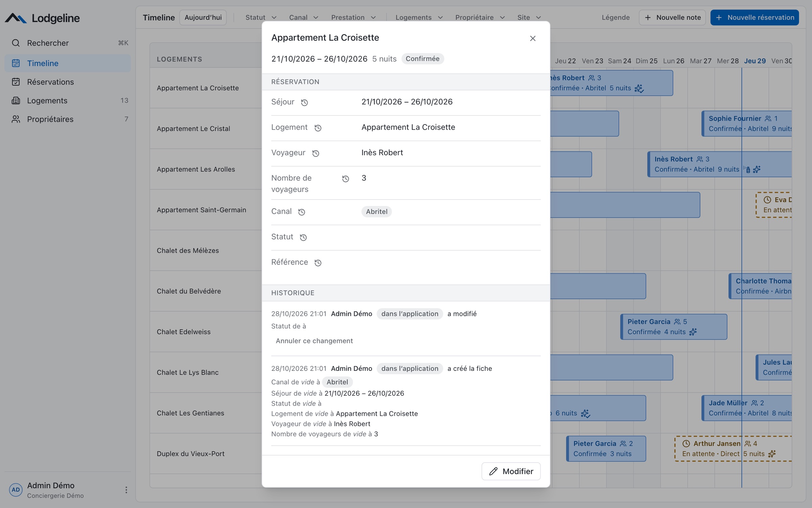The image size is (812, 508).
Task: Open the history icon next to Logement
Action: (x=318, y=128)
